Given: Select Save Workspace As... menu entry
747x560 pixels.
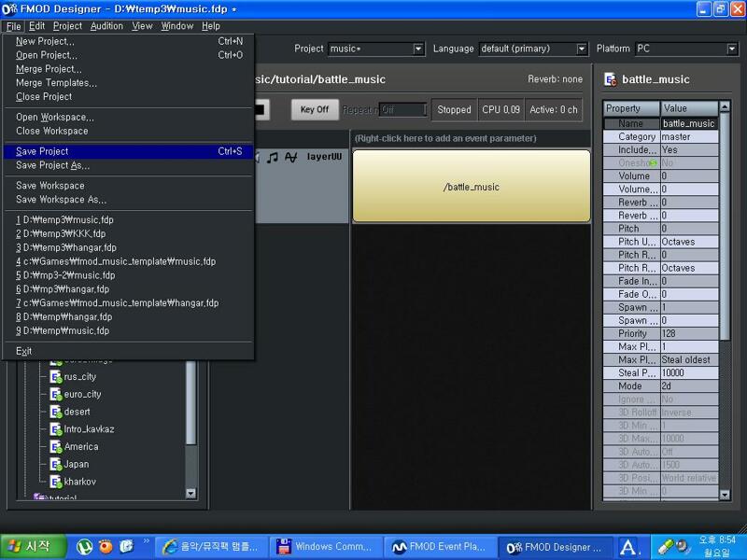Looking at the screenshot, I should pyautogui.click(x=128, y=200).
